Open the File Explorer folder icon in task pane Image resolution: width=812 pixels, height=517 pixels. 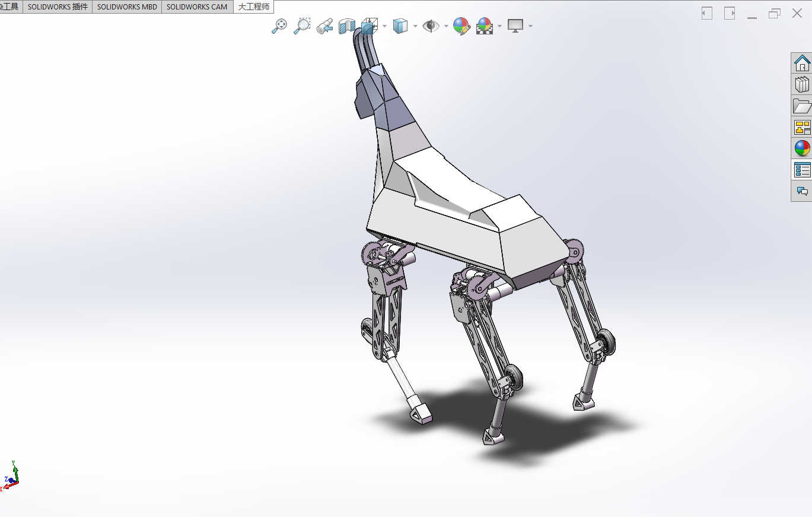click(x=802, y=106)
